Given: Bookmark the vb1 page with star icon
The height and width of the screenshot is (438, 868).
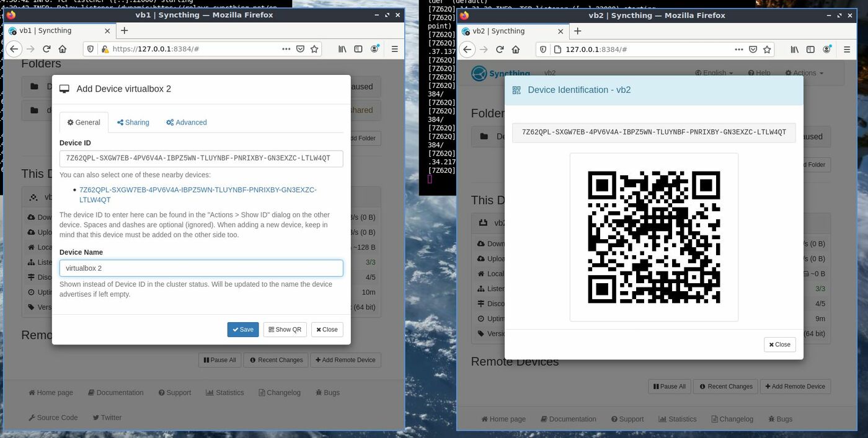Looking at the screenshot, I should pyautogui.click(x=314, y=49).
